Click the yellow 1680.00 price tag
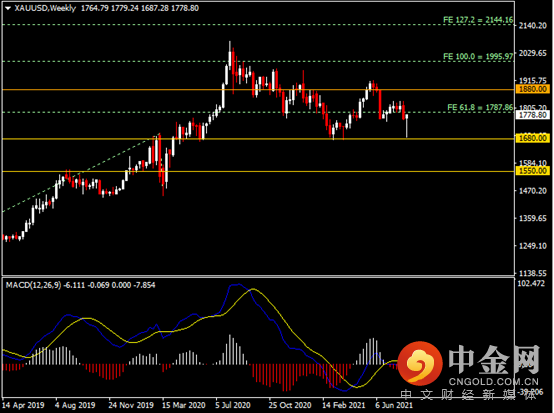 pyautogui.click(x=533, y=138)
